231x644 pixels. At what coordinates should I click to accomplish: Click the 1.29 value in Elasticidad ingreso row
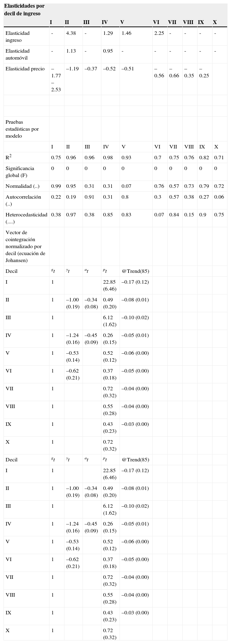[108, 33]
